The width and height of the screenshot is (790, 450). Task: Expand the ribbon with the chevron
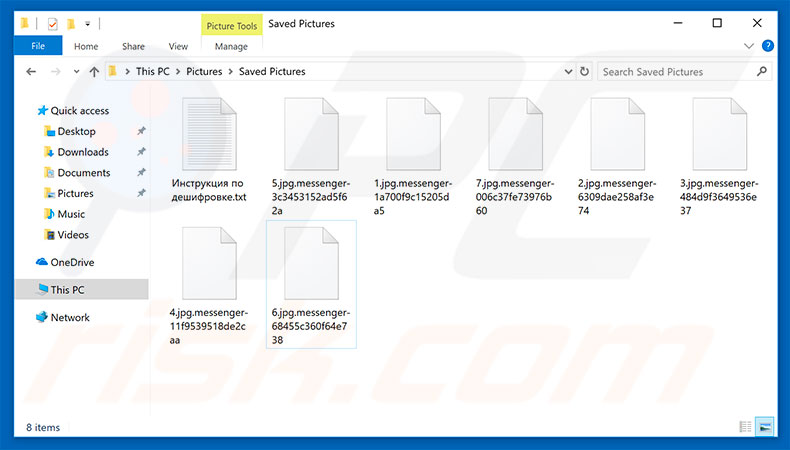(x=749, y=46)
